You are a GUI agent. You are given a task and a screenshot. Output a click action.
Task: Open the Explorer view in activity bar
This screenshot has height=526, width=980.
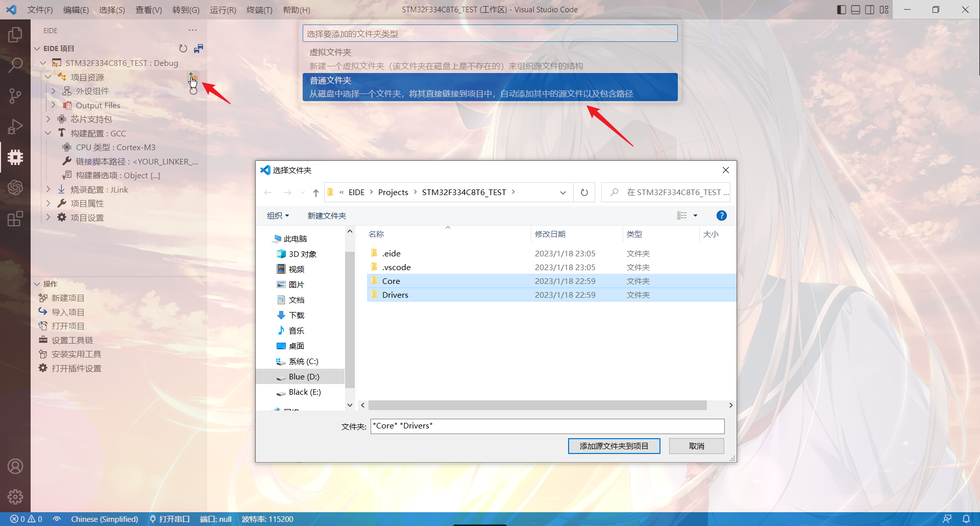tap(15, 35)
